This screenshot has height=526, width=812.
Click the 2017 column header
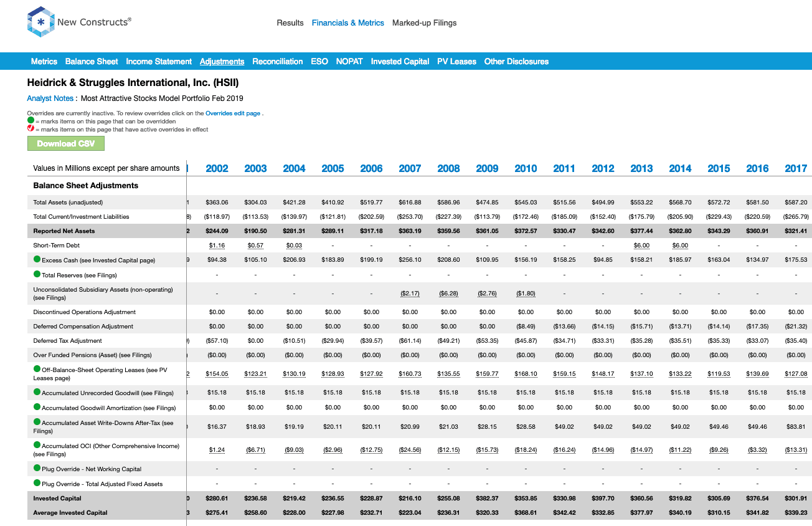[x=796, y=168]
